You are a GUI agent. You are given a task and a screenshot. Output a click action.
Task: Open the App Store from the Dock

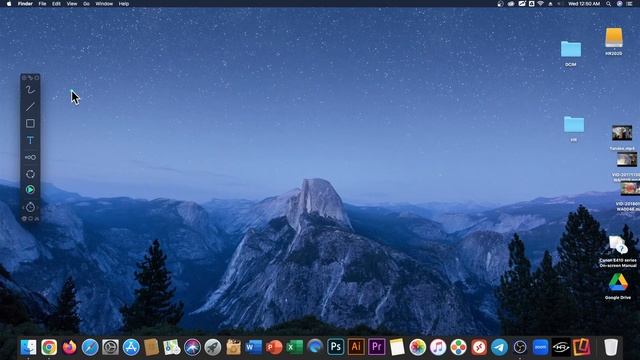click(x=131, y=347)
